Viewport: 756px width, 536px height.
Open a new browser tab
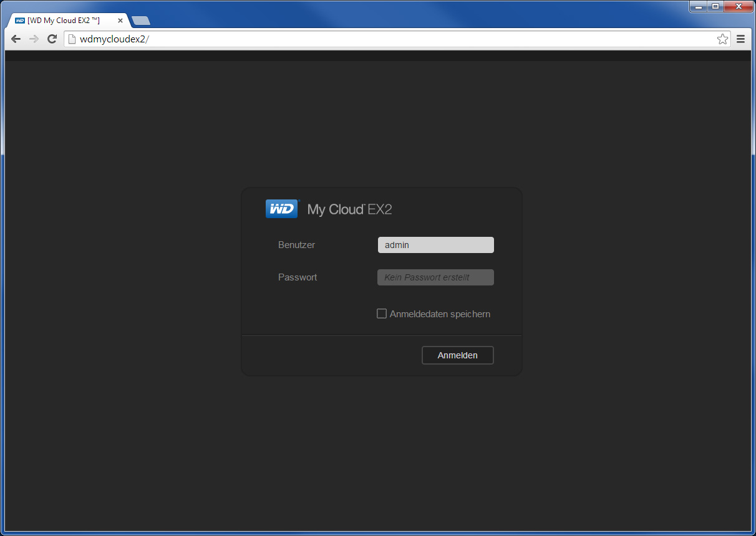click(x=141, y=21)
